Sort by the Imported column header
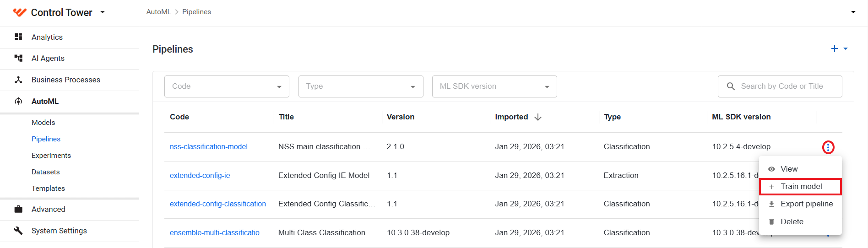Viewport: 868px width, 248px height. 511,117
